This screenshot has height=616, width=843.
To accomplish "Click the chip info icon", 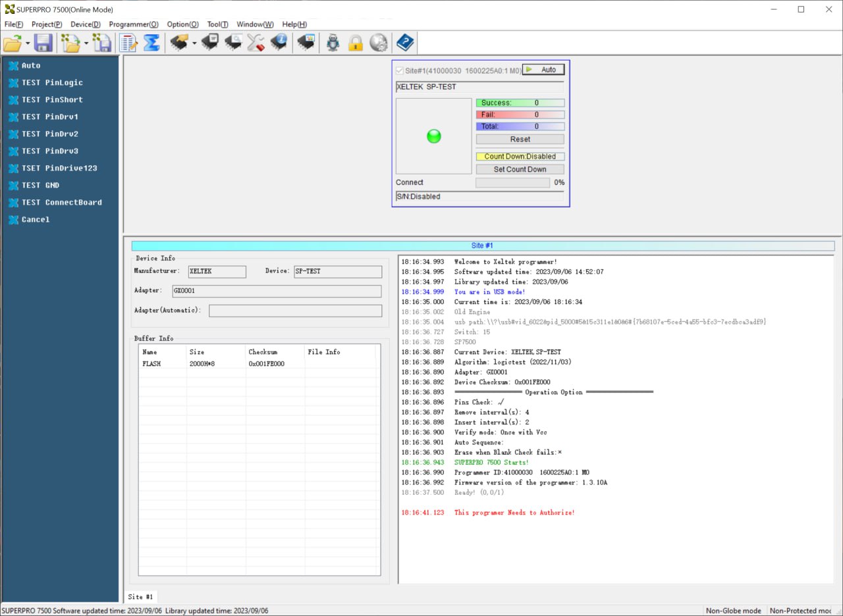I will pyautogui.click(x=279, y=43).
